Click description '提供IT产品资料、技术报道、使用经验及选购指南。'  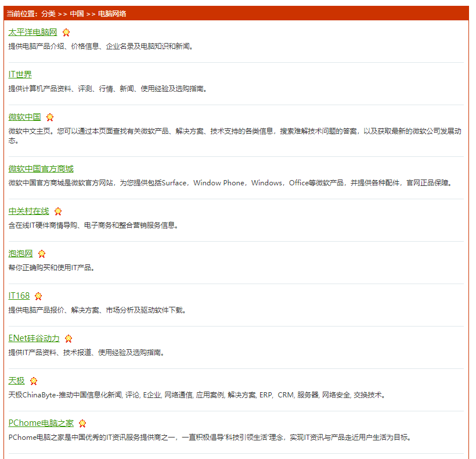[86, 352]
